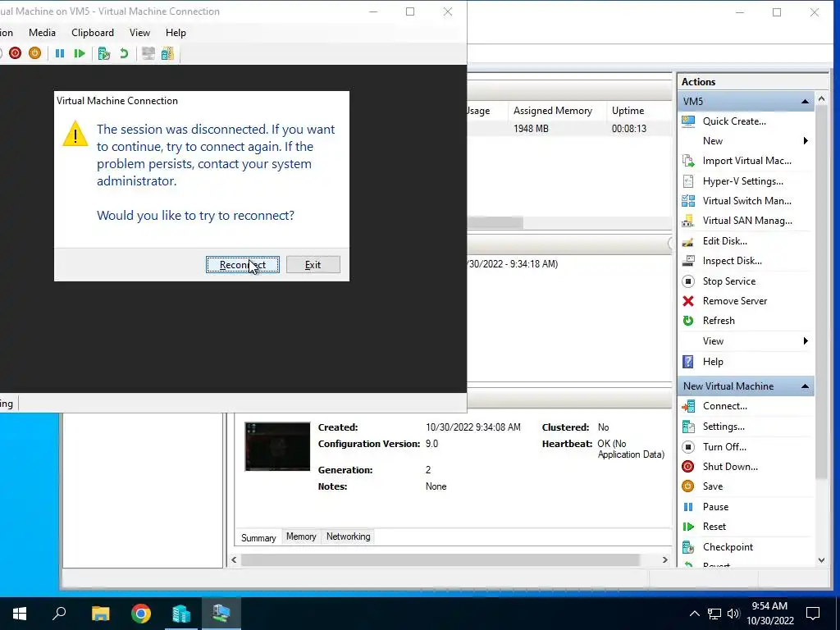
Task: Expand the New submenu arrow
Action: pos(806,141)
